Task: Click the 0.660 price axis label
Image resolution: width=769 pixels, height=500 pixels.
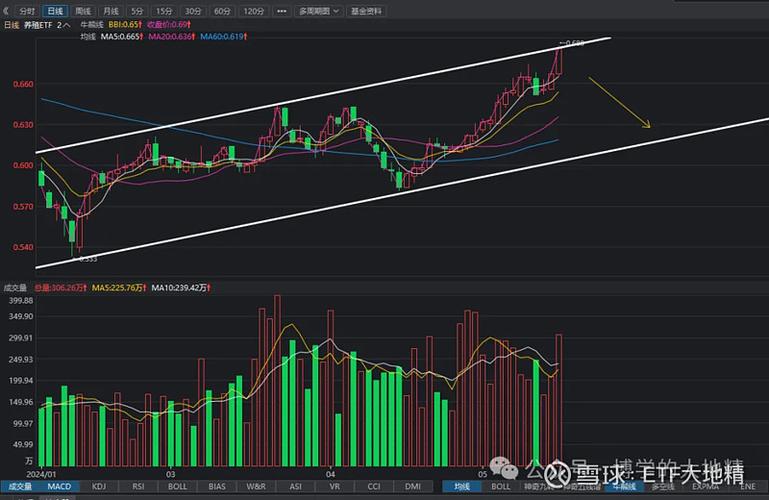Action: (23, 84)
